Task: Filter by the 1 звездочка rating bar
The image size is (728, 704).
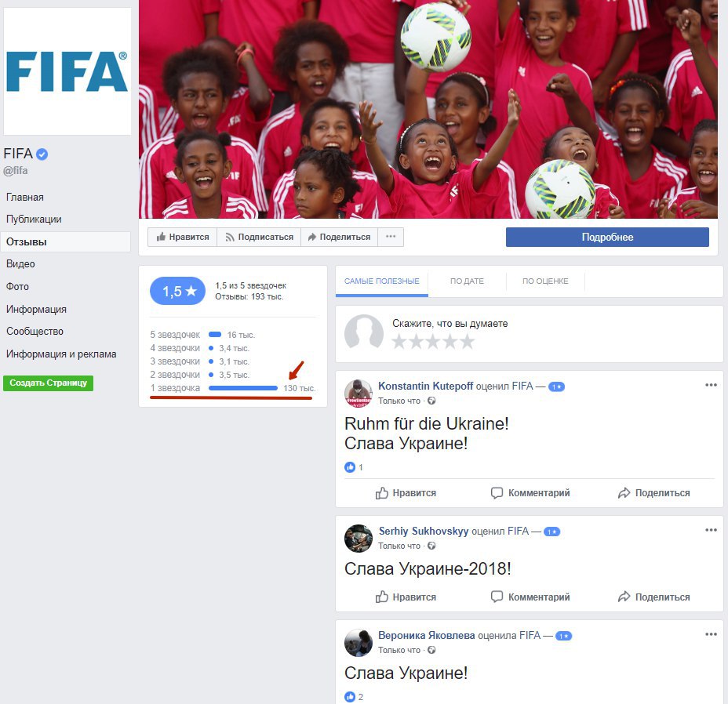Action: pyautogui.click(x=233, y=388)
